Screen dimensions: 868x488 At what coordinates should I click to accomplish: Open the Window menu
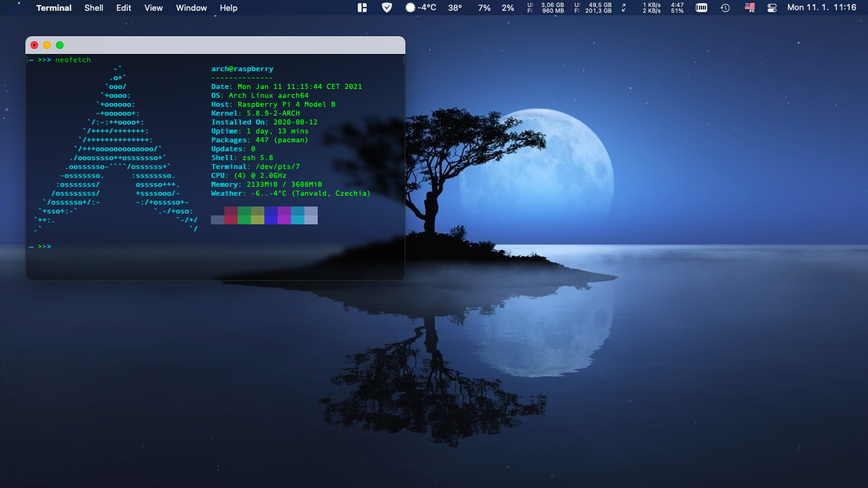click(191, 8)
